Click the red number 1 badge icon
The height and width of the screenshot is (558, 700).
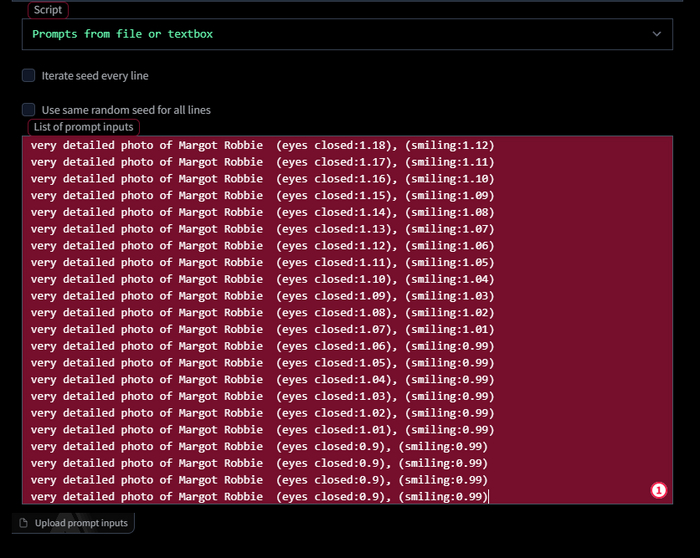[x=658, y=490]
